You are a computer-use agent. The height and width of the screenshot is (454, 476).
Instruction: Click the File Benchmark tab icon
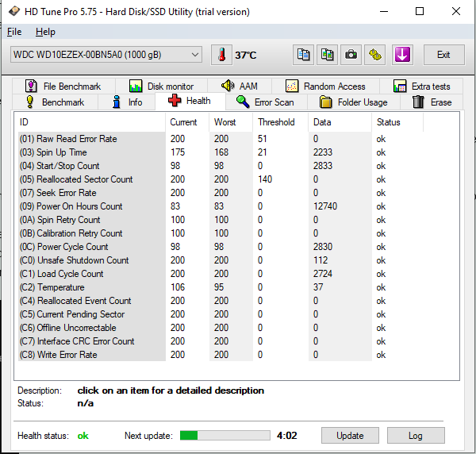(x=31, y=87)
